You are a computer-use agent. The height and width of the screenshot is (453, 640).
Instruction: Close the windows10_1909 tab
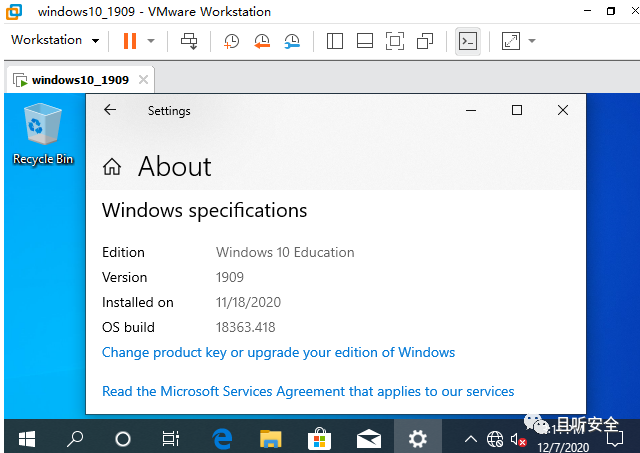[143, 80]
